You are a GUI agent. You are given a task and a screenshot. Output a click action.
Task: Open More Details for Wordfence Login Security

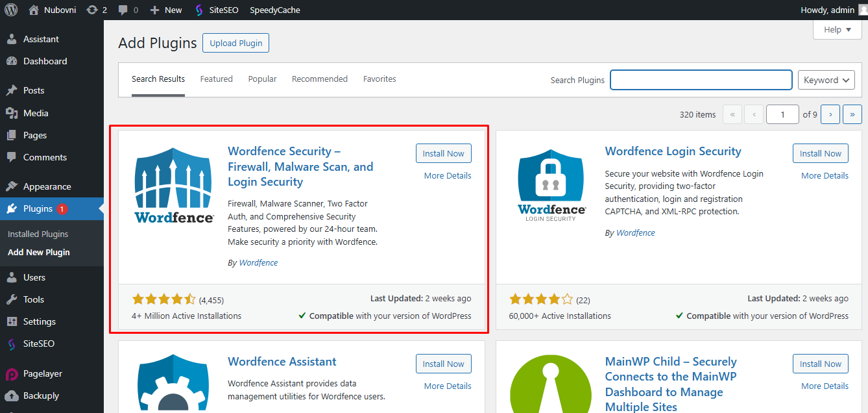tap(825, 175)
